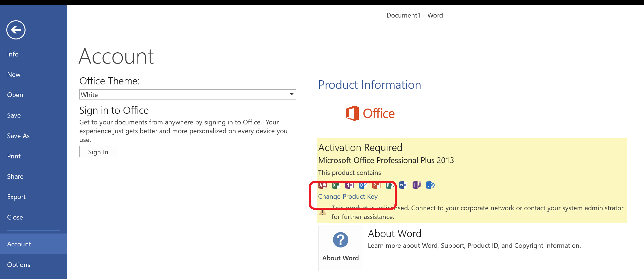The width and height of the screenshot is (644, 279).
Task: Click the Change Product Key link
Action: pyautogui.click(x=348, y=197)
